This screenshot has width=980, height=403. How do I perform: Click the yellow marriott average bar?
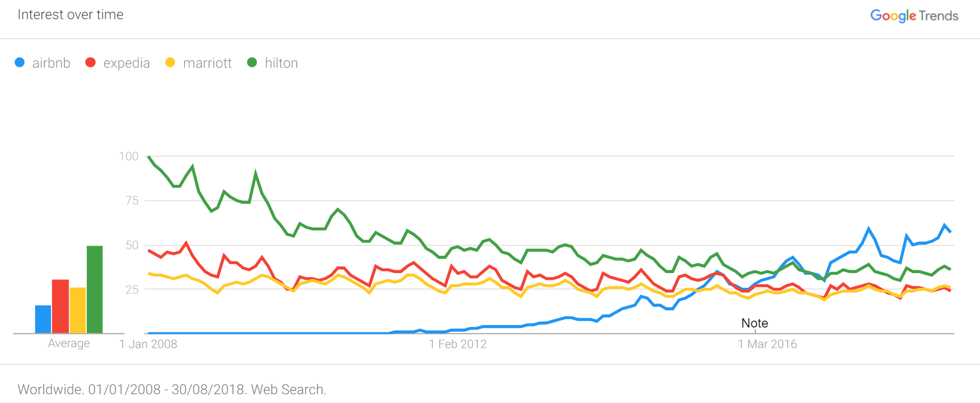coord(77,310)
